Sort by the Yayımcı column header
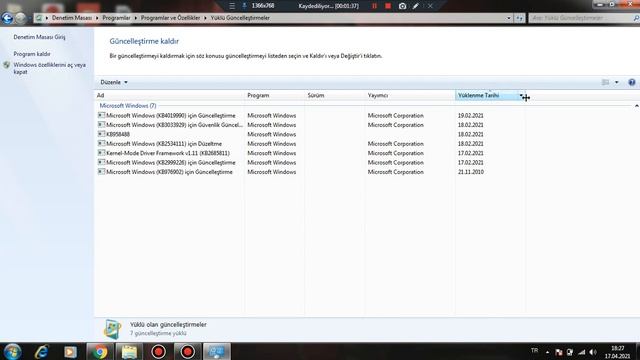The height and width of the screenshot is (360, 640). (409, 96)
